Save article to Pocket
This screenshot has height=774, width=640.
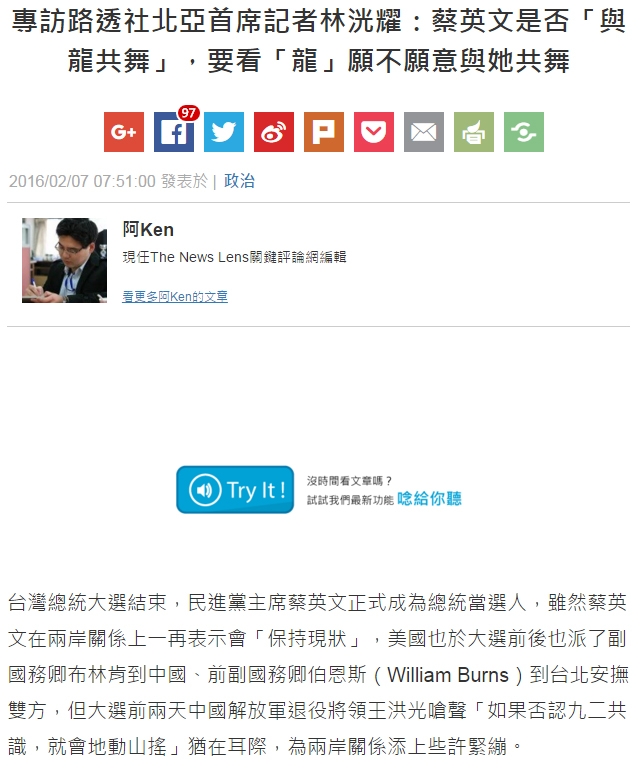point(374,132)
